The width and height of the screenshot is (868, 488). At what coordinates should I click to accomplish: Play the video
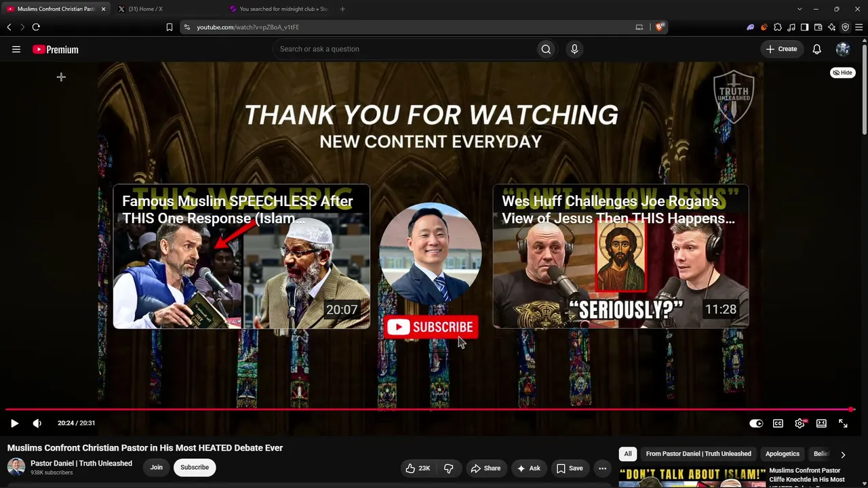click(14, 423)
